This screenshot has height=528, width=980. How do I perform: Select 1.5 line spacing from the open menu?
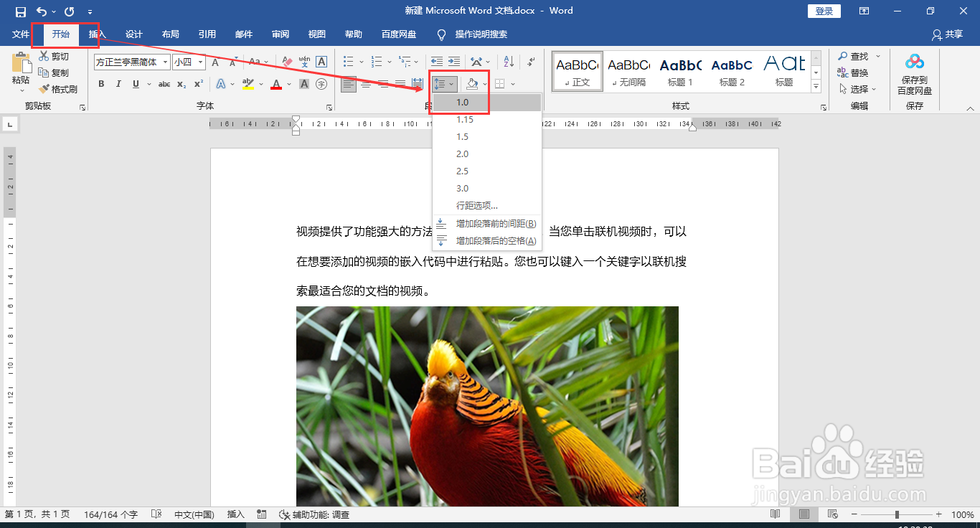462,136
